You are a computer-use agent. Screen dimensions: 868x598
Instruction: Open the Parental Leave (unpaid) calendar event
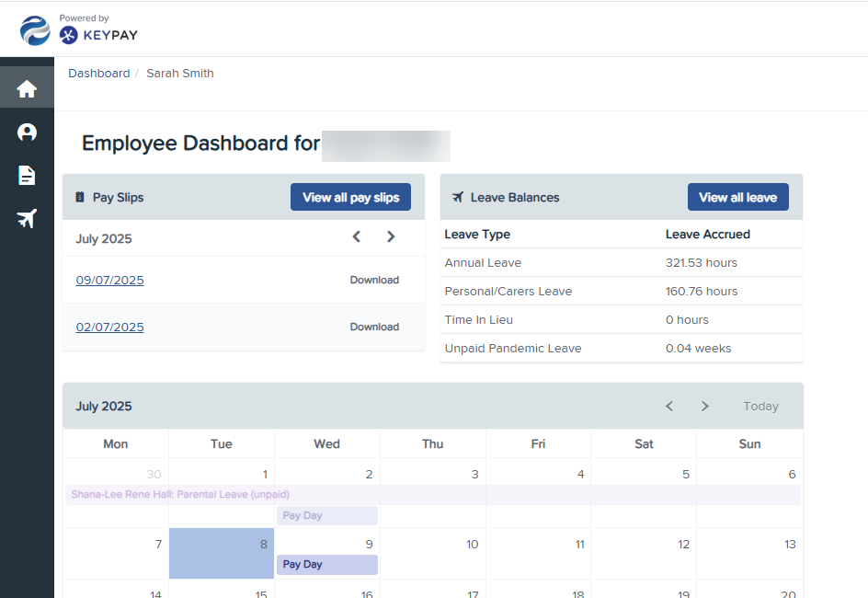[x=180, y=495]
